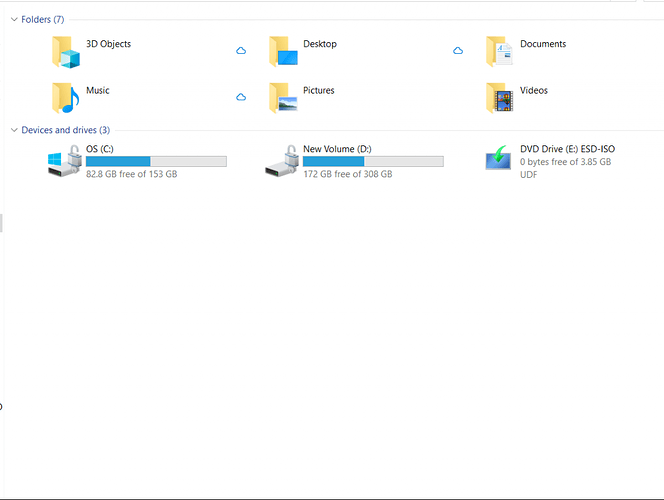Collapse the Folders (7) group chevron

14,19
